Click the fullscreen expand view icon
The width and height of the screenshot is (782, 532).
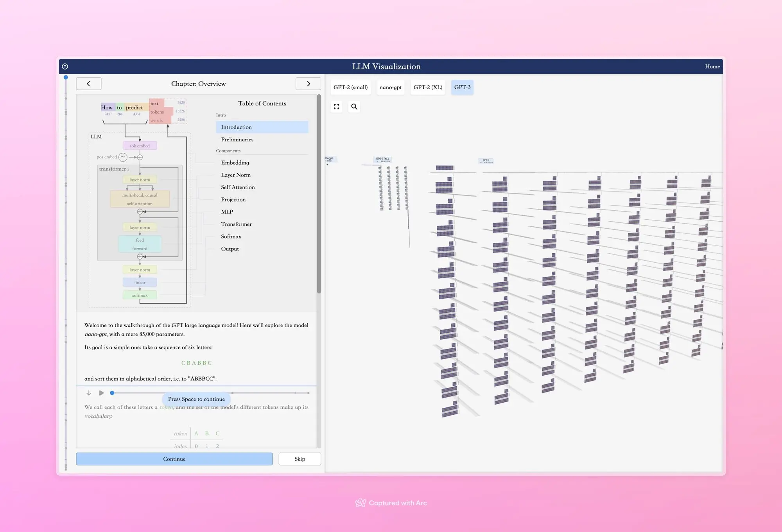coord(336,106)
